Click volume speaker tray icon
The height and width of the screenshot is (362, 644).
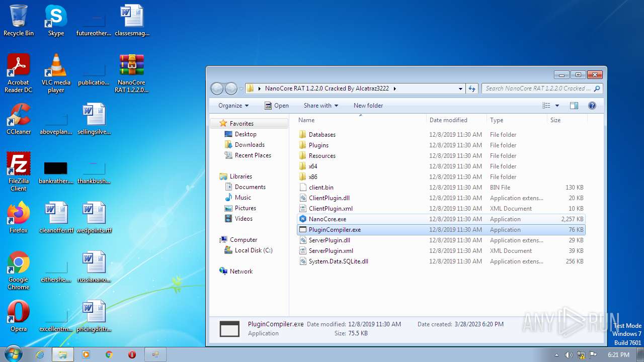click(569, 354)
